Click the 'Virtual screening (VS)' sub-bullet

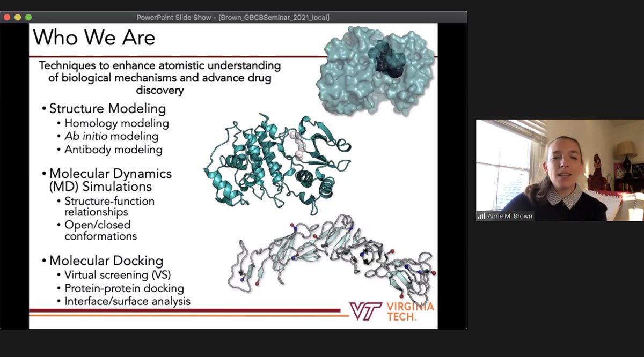click(118, 275)
